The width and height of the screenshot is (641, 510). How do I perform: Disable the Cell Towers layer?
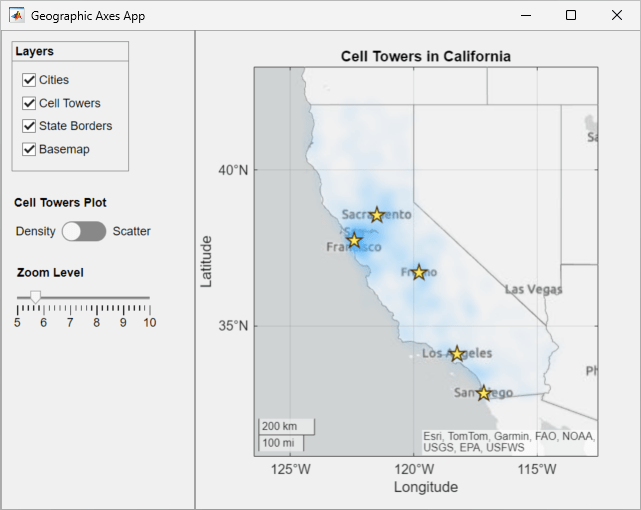click(x=29, y=103)
